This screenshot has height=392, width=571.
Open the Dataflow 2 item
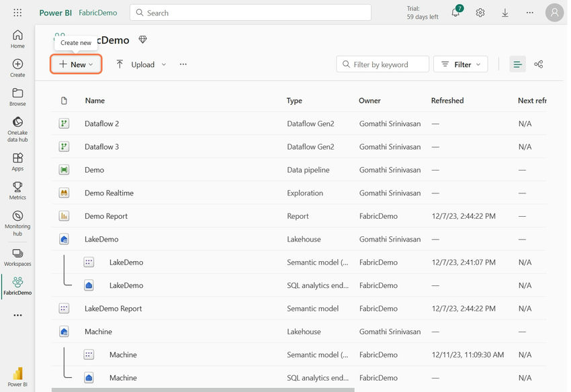pyautogui.click(x=101, y=124)
